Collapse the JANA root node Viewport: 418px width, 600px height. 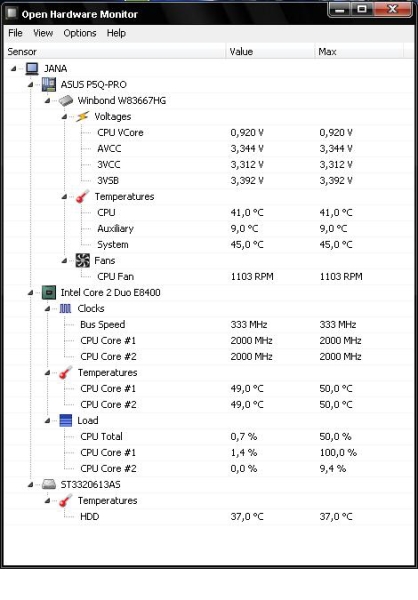pos(13,69)
